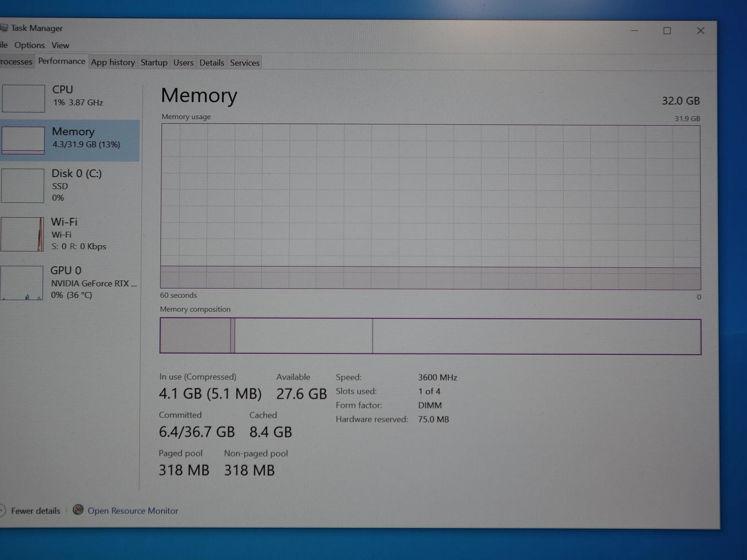
Task: Open the App history tab
Action: click(x=113, y=62)
